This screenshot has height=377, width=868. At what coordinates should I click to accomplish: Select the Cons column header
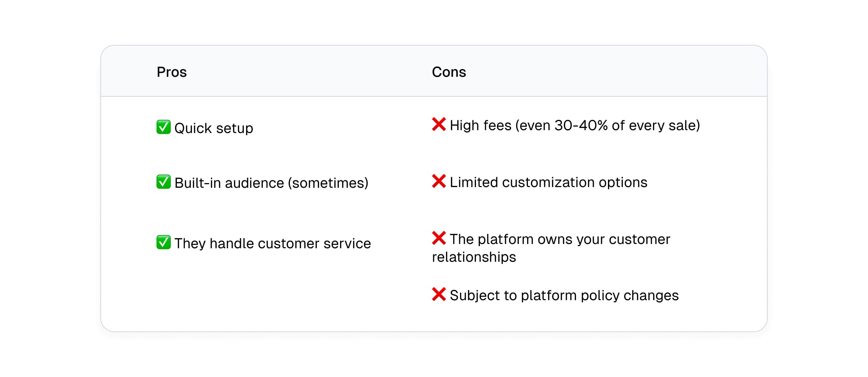(449, 72)
